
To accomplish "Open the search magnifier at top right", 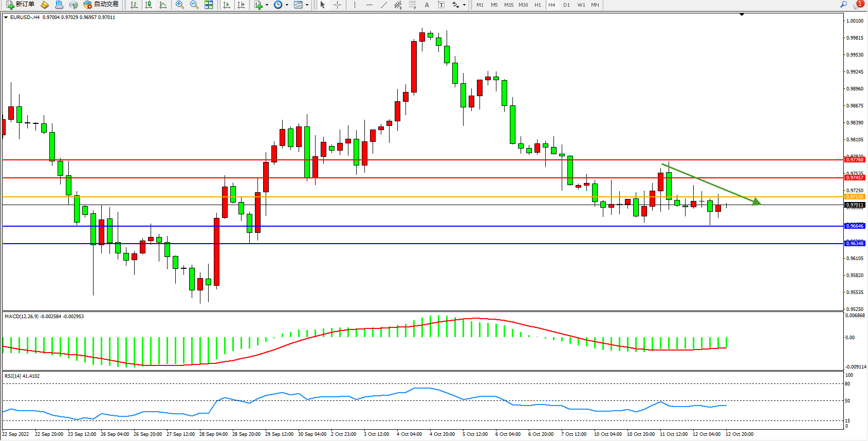I will tap(843, 5).
